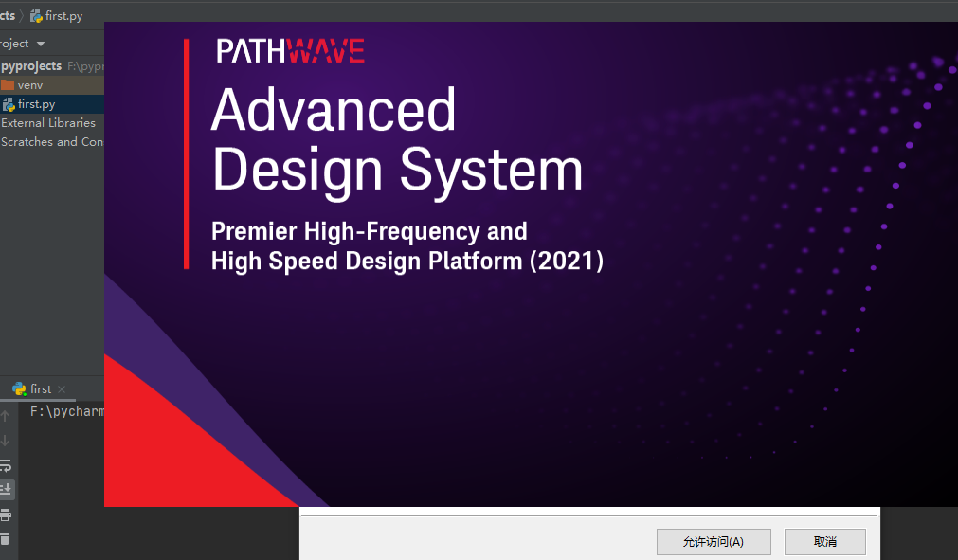Close the 'first' run tab
This screenshot has height=560, width=958.
pos(61,389)
